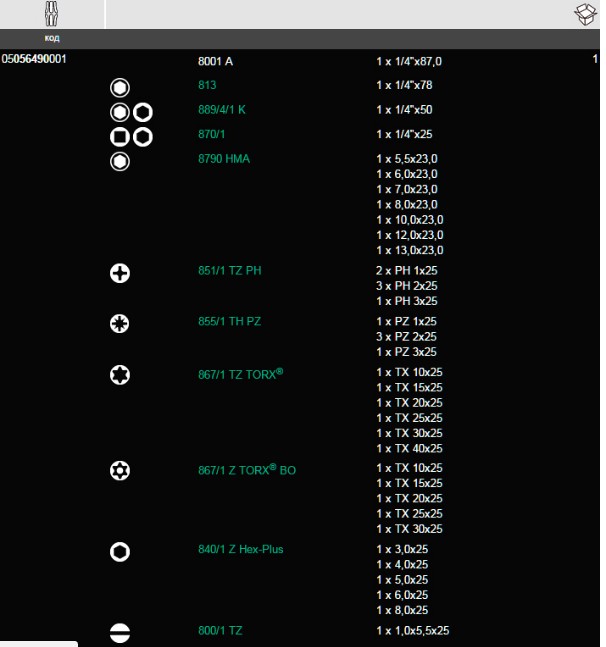
Task: Select the text 3 x PZ 2x25
Action: coord(406,337)
